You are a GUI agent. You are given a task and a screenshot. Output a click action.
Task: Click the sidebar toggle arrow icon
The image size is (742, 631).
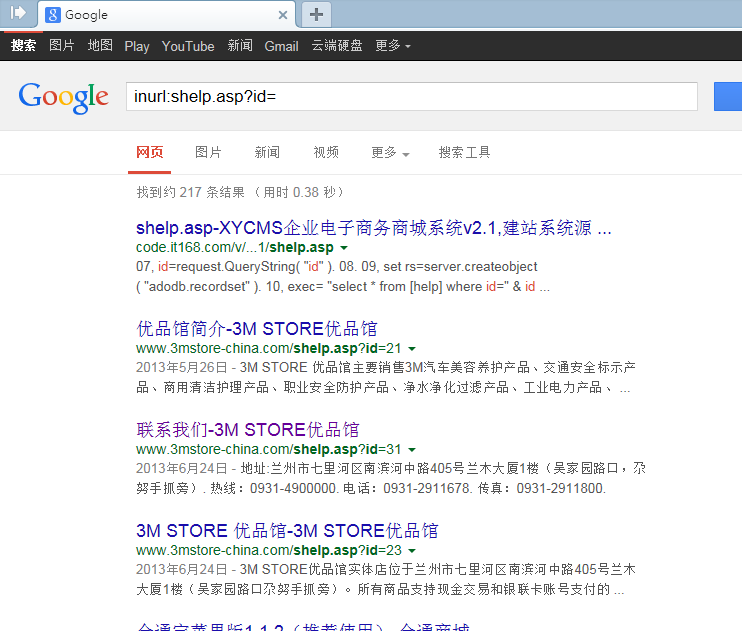point(18,13)
